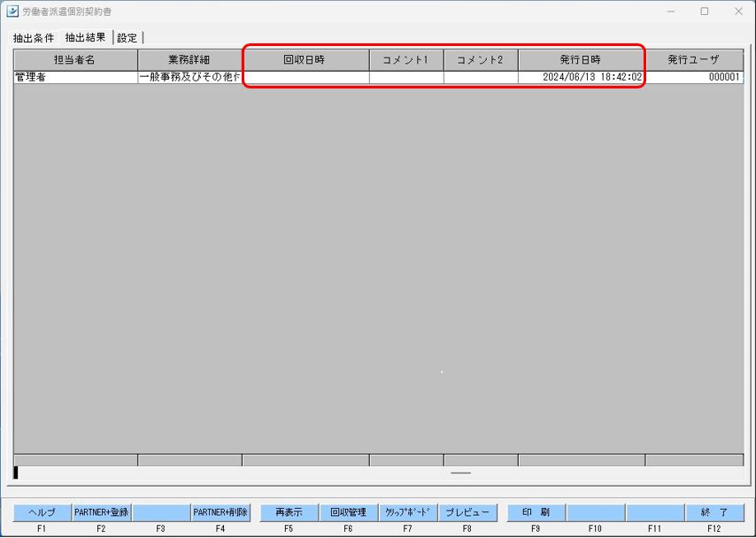This screenshot has height=538, width=756.
Task: Sort by 担当者名 column header
Action: click(75, 59)
